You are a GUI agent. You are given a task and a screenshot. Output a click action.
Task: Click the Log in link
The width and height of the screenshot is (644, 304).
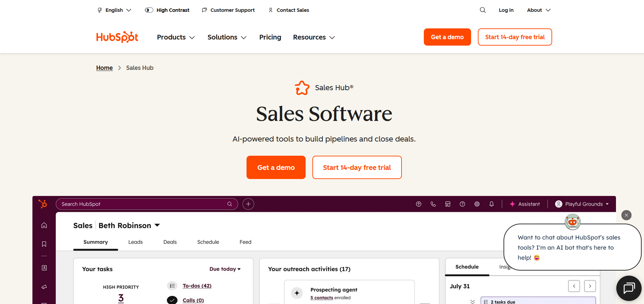point(506,10)
